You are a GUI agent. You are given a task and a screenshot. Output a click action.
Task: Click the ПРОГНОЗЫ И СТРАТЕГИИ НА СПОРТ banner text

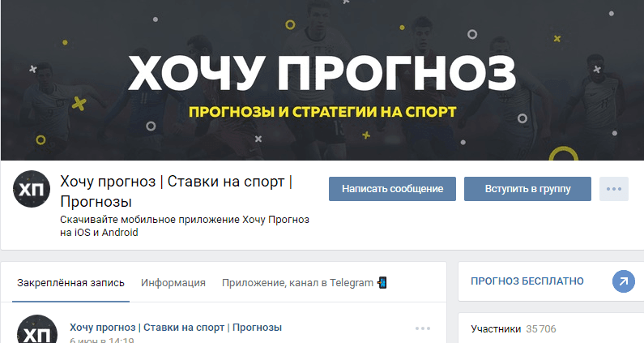pos(322,112)
